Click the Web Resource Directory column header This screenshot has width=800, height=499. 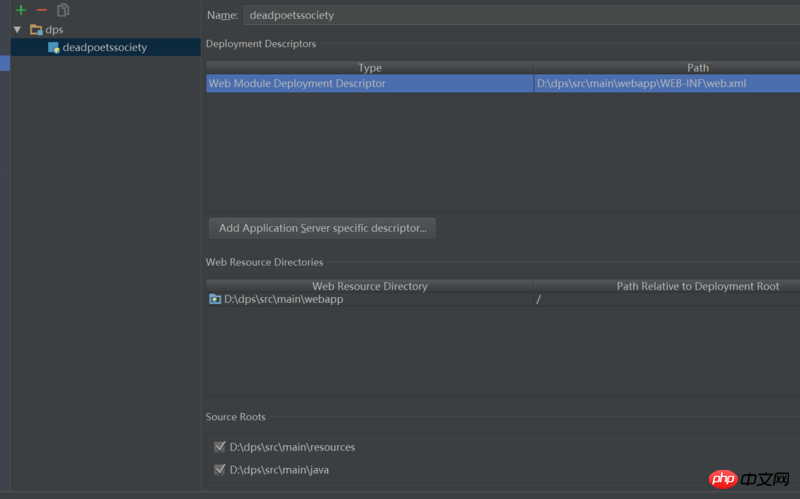coord(370,286)
